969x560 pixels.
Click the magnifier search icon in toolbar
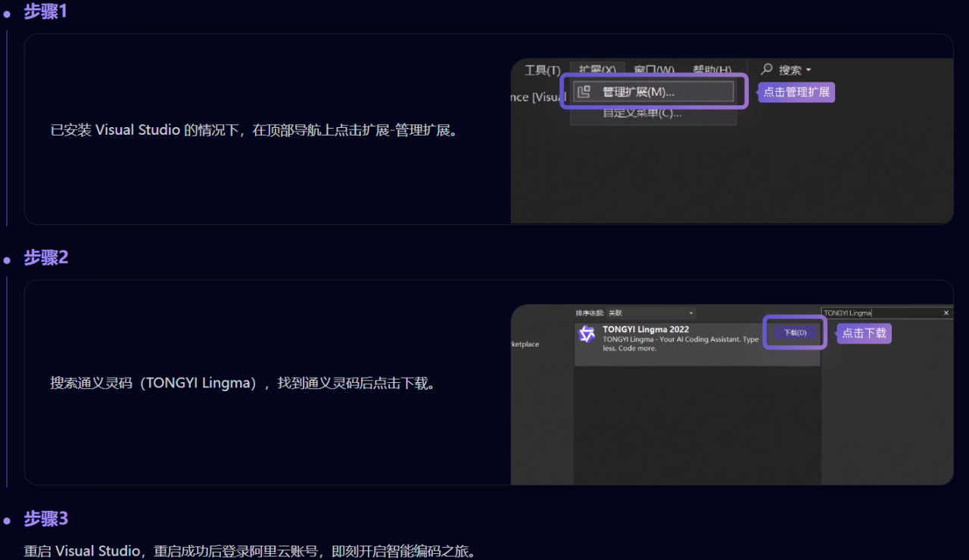[x=767, y=69]
